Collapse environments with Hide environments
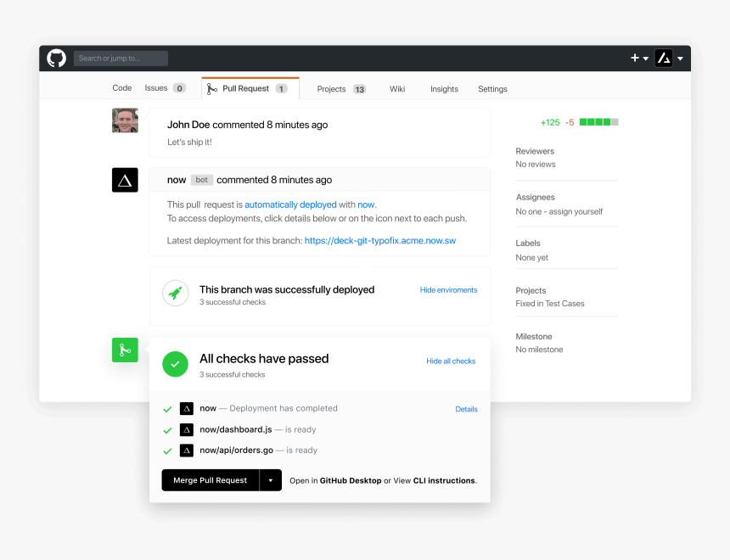Screen dimensions: 730x560 (448, 290)
